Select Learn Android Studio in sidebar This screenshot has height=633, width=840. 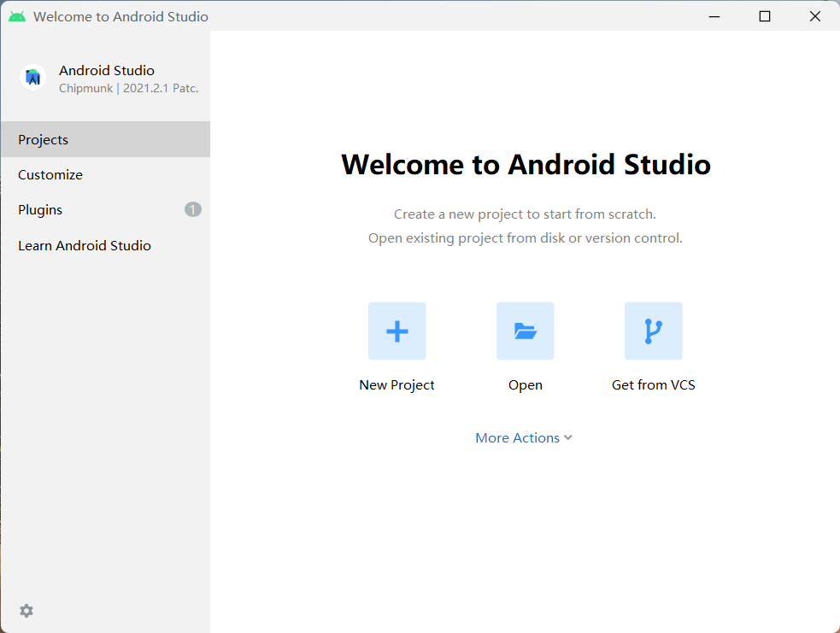coord(84,245)
